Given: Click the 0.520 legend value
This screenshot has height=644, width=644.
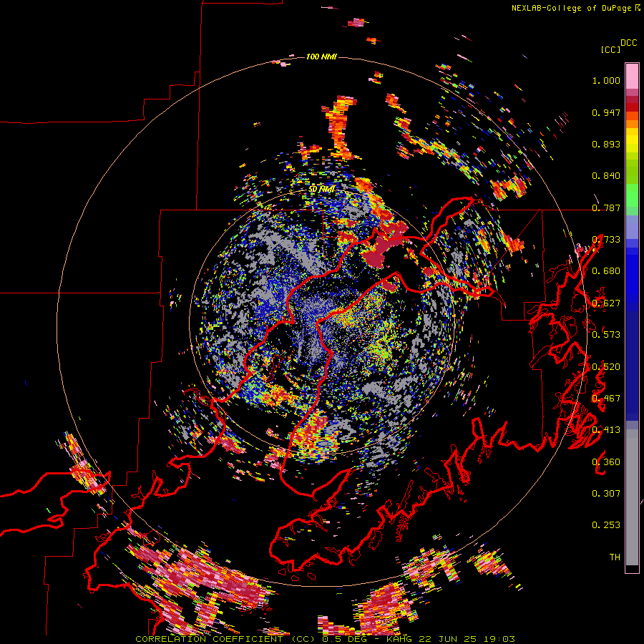Looking at the screenshot, I should [606, 366].
